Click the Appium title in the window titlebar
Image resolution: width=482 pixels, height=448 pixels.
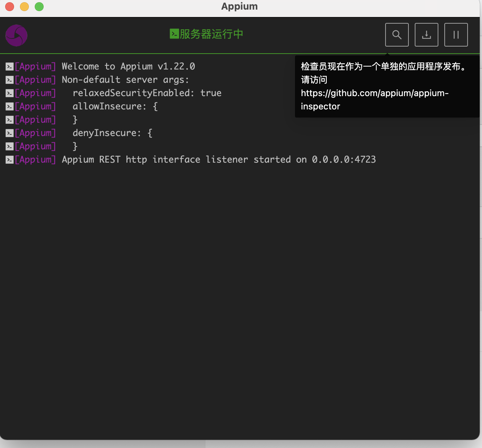[240, 6]
